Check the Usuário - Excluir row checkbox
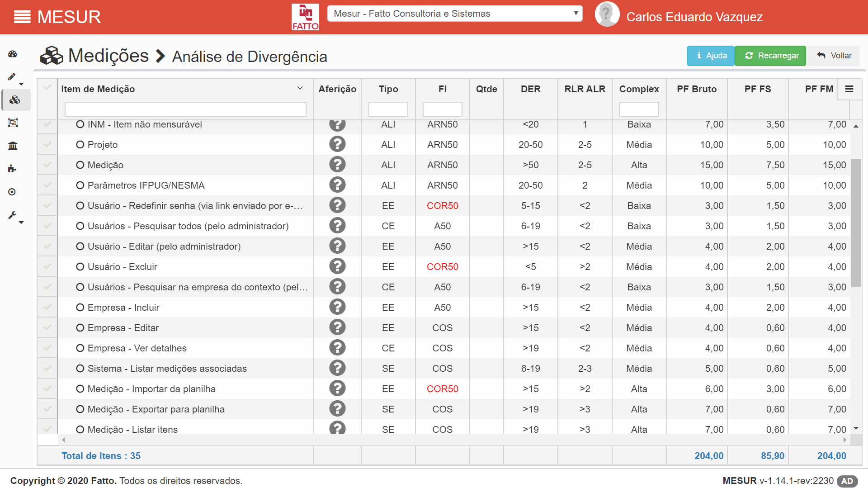Image resolution: width=868 pixels, height=488 pixels. (x=47, y=266)
